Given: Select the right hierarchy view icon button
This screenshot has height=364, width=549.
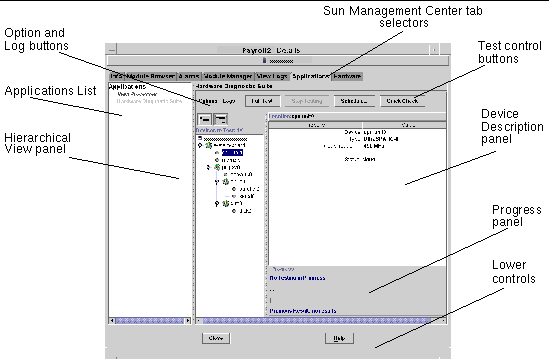Looking at the screenshot, I should pos(221,119).
